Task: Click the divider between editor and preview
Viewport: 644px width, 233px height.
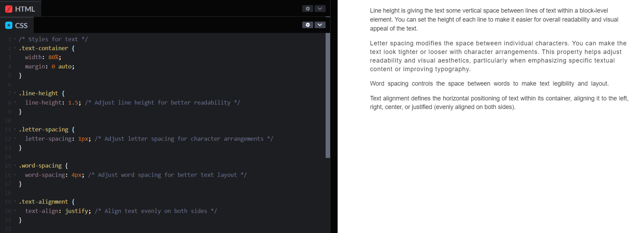Action: pyautogui.click(x=334, y=116)
